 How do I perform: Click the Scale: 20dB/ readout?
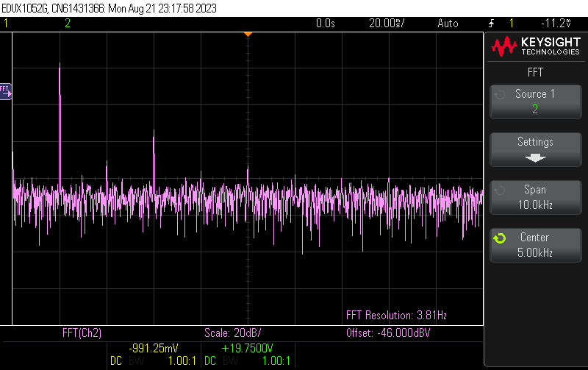click(232, 332)
